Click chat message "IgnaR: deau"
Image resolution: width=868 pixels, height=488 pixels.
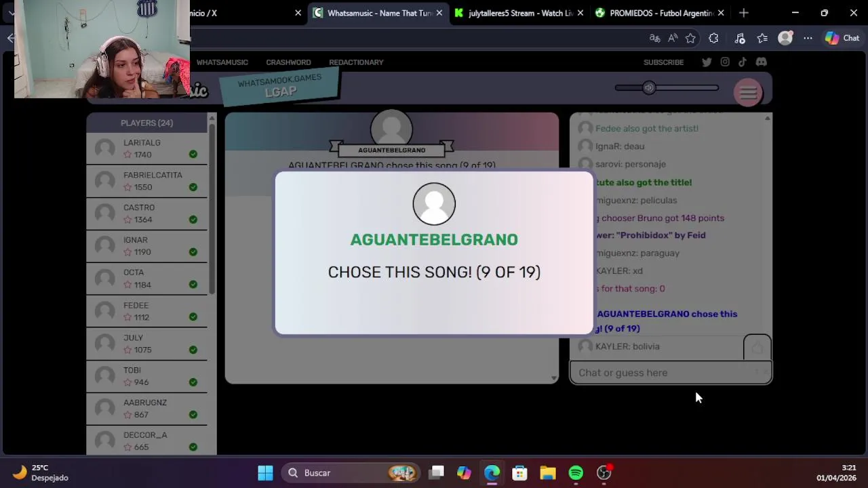[x=620, y=146]
